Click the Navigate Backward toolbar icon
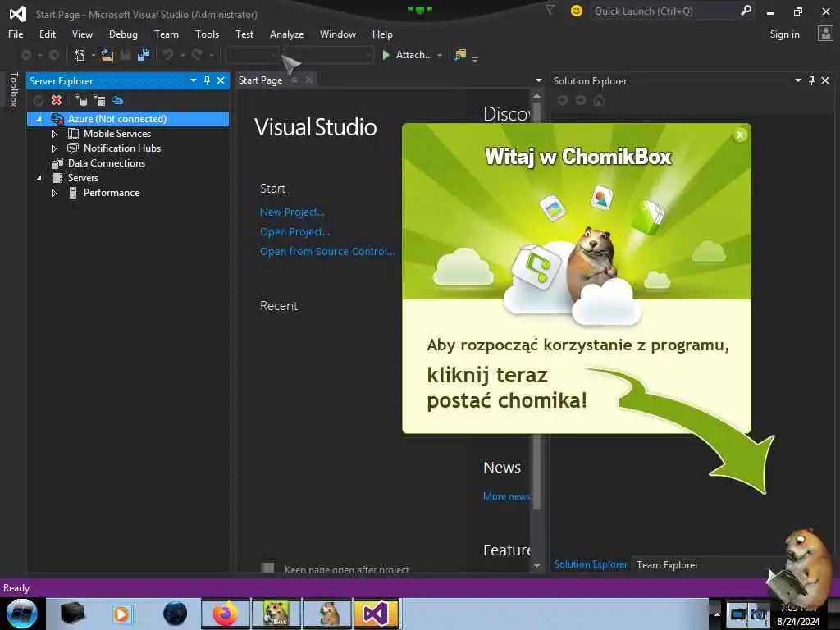This screenshot has width=840, height=630. pyautogui.click(x=25, y=55)
